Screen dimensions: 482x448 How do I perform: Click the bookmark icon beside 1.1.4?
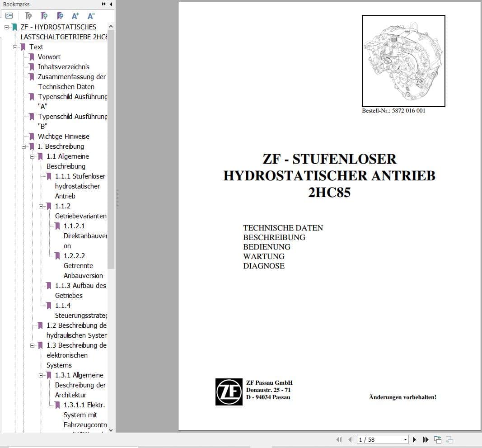click(49, 306)
